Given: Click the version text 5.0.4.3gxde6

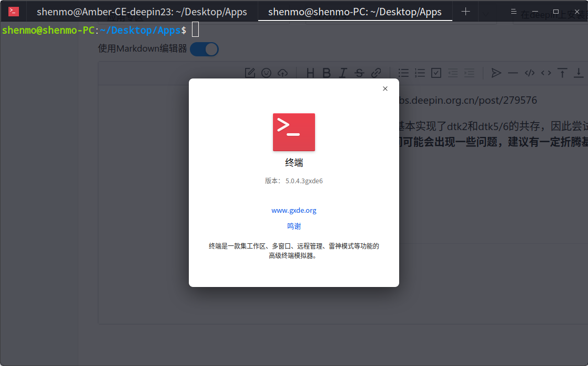Looking at the screenshot, I should pos(304,181).
